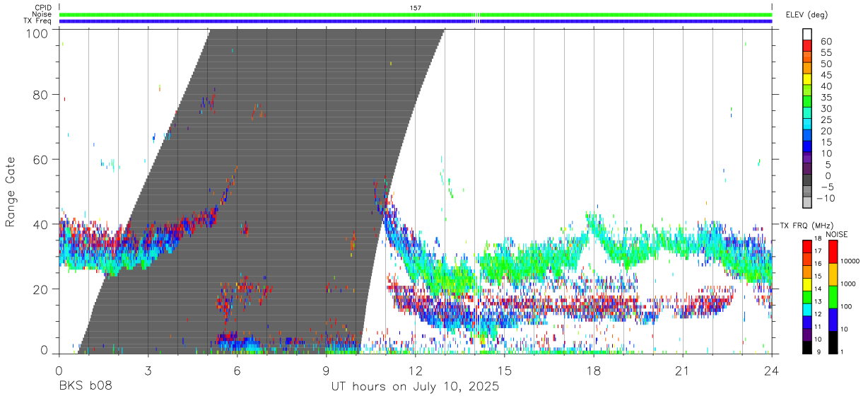Click the 5 label on elevation scale

click(828, 165)
